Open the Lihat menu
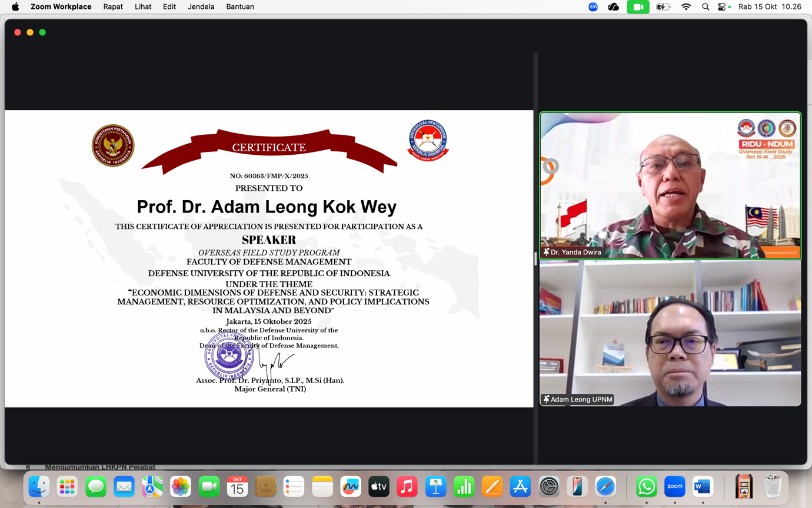 click(143, 7)
